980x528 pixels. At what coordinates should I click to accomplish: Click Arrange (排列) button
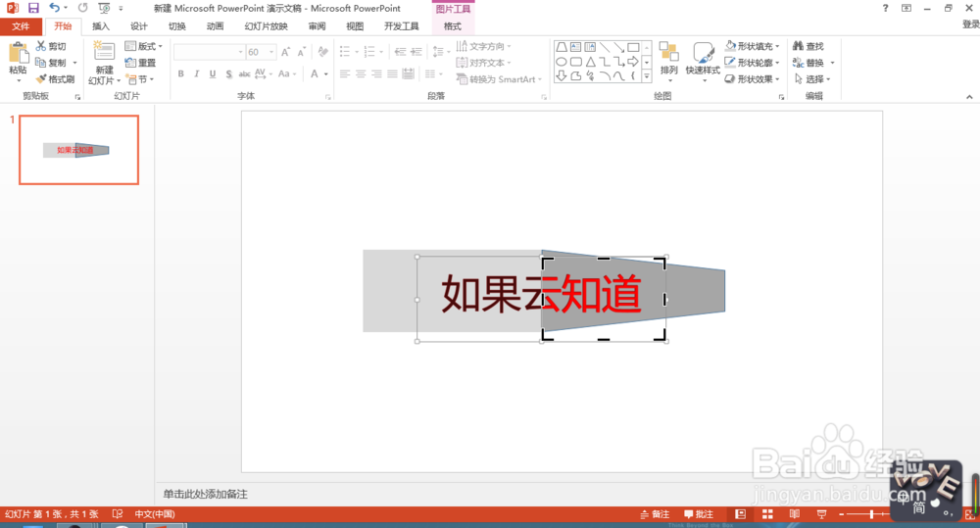(668, 62)
